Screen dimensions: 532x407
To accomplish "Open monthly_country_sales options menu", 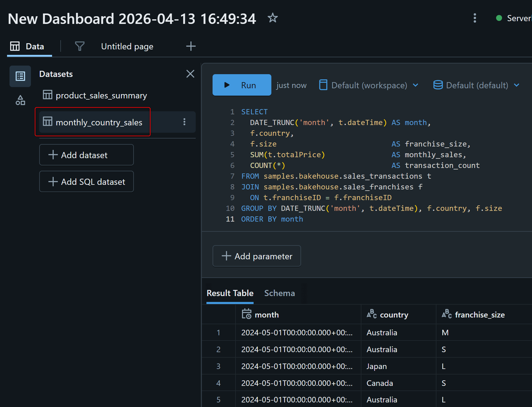I will pos(184,122).
